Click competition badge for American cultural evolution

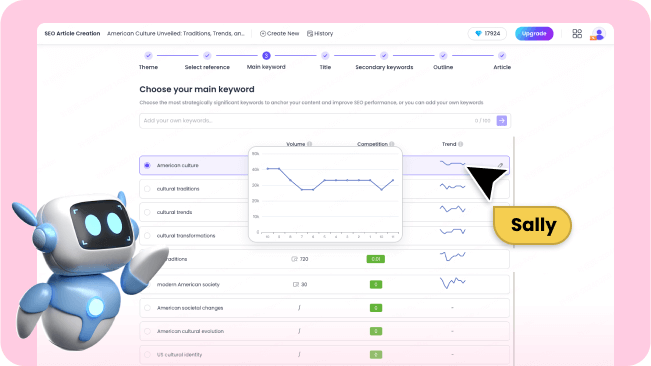[376, 331]
